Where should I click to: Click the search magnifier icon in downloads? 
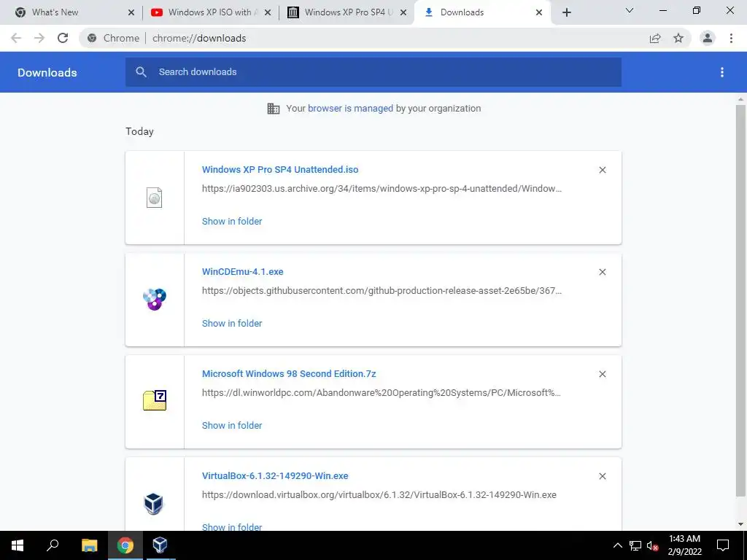(141, 72)
